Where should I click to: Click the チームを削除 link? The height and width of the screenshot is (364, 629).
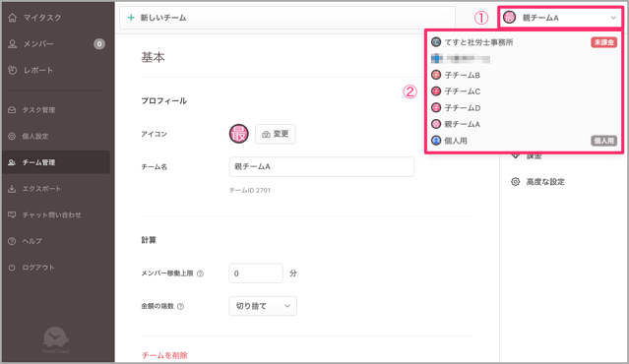pos(164,355)
